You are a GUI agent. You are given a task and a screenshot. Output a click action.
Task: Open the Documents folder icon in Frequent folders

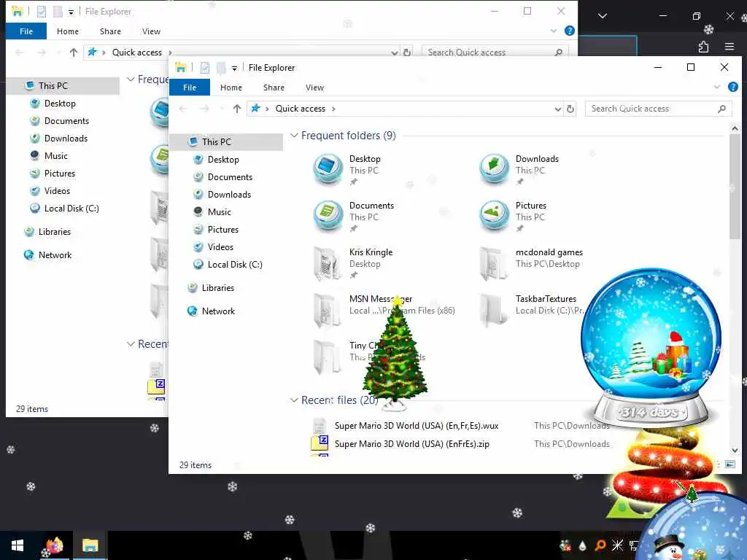328,216
